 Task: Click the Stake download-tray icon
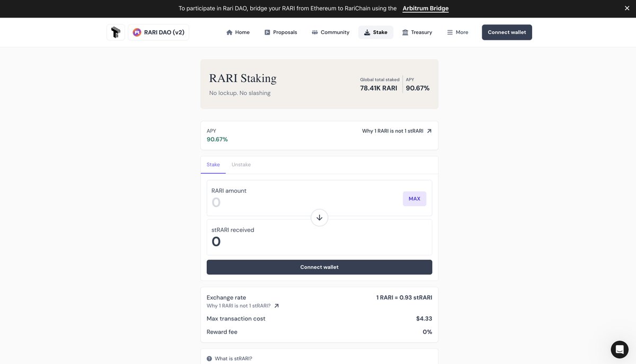pyautogui.click(x=367, y=32)
